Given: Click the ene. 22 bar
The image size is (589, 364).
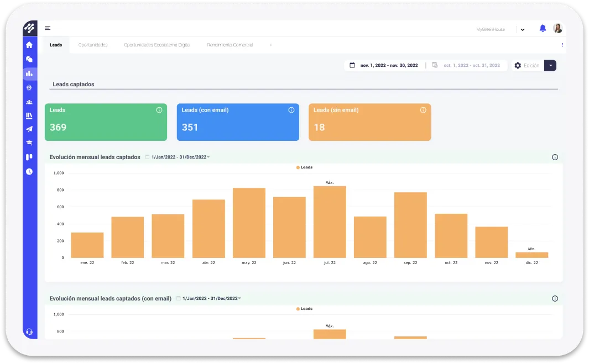Looking at the screenshot, I should pos(87,245).
